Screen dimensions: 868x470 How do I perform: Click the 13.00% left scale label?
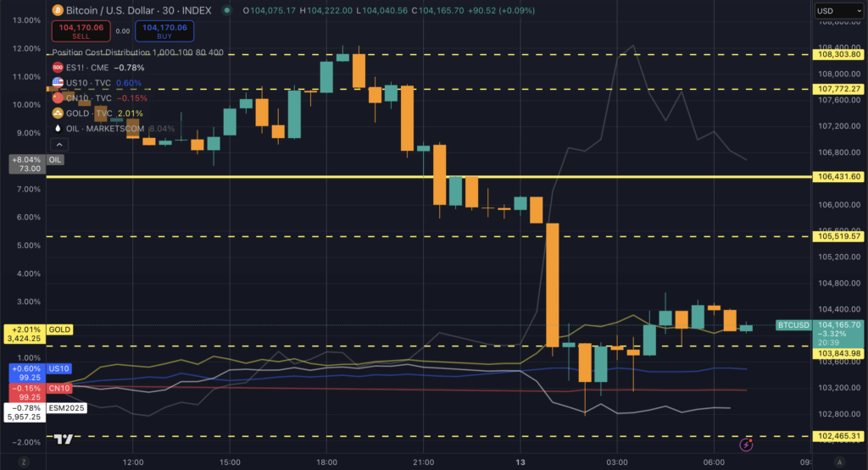(x=26, y=20)
